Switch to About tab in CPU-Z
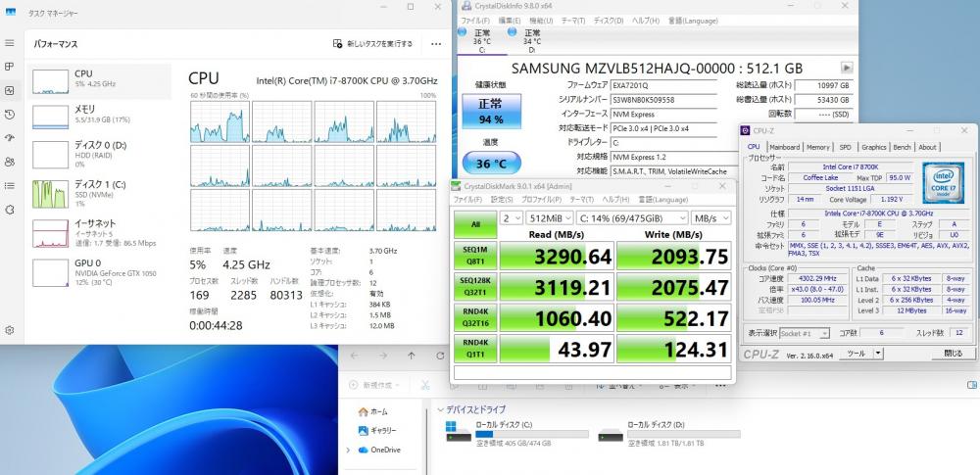 927,147
